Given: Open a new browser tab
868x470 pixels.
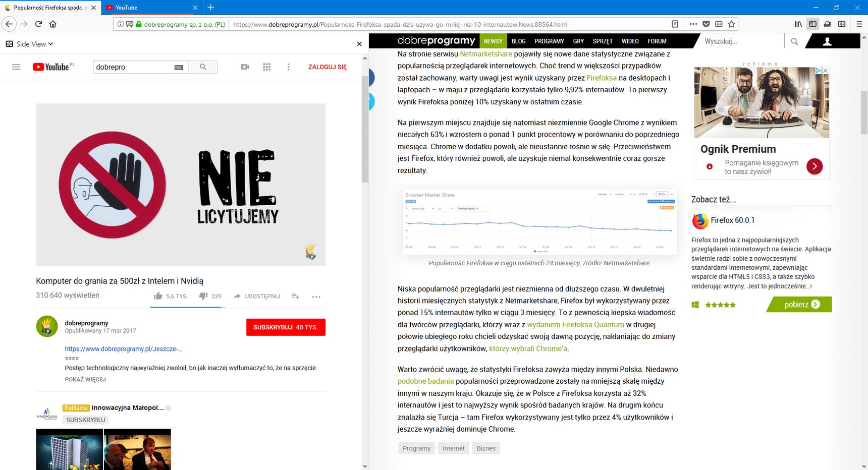Looking at the screenshot, I should pyautogui.click(x=211, y=8).
